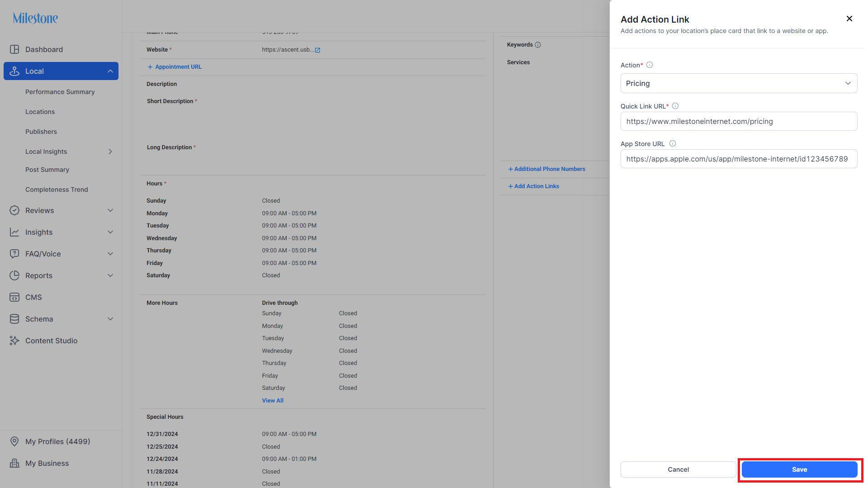
Task: Click Add Action Links link
Action: [x=533, y=186]
